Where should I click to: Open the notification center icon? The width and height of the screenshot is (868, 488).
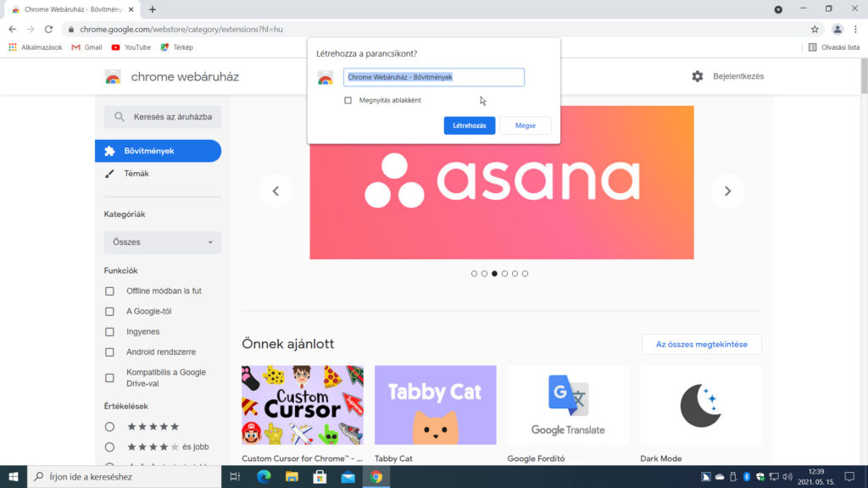coord(849,476)
